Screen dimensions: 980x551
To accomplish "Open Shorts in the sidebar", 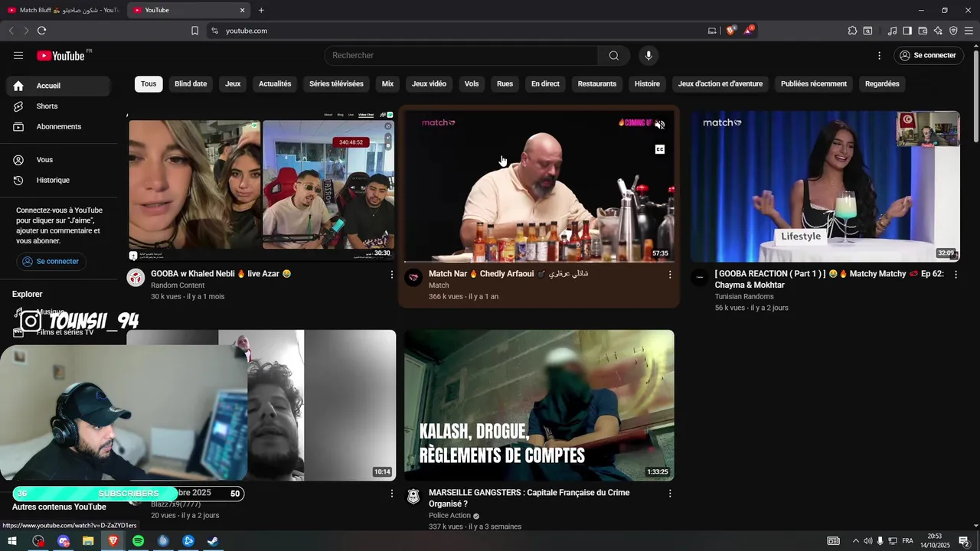I will pos(58,106).
